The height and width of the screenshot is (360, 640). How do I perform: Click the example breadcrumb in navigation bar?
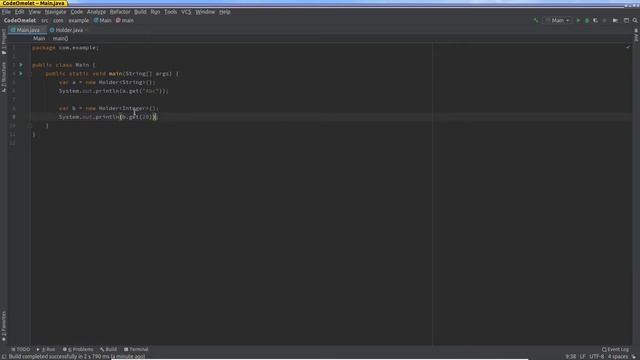[78, 20]
